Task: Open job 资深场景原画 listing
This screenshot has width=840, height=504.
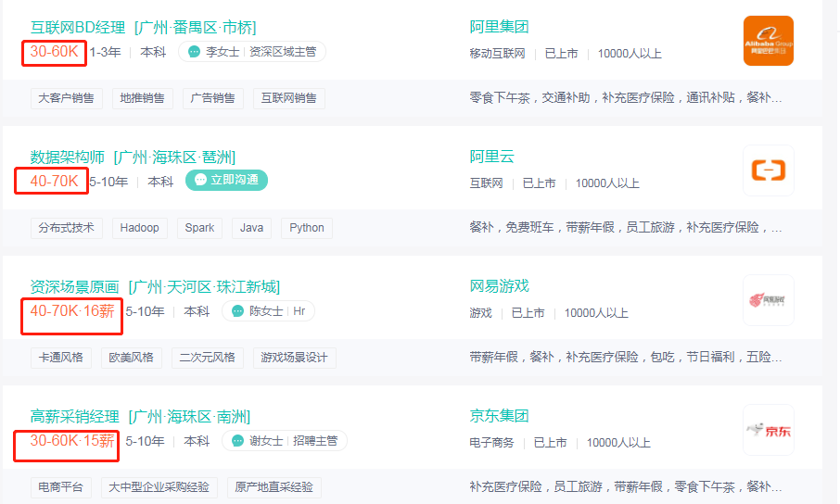Action: 155,286
